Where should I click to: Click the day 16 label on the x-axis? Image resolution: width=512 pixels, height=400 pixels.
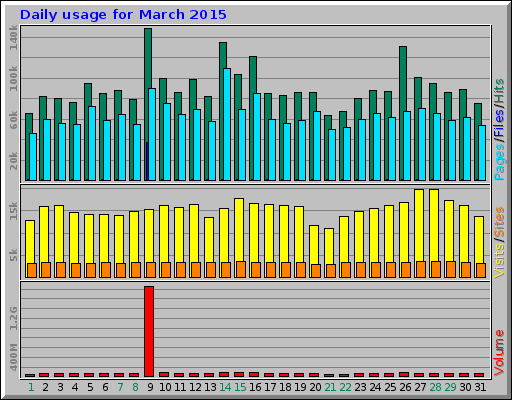[x=255, y=387]
